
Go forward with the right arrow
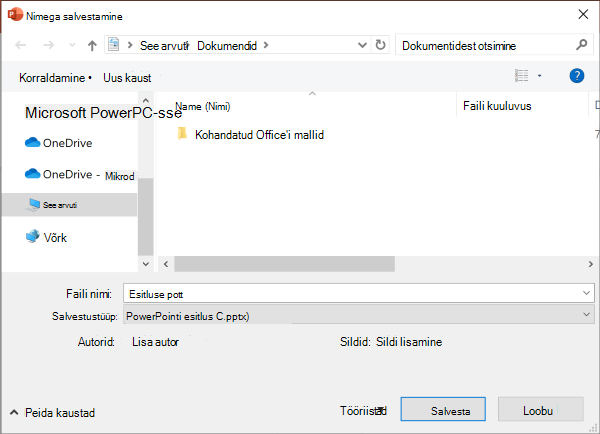pos(49,46)
